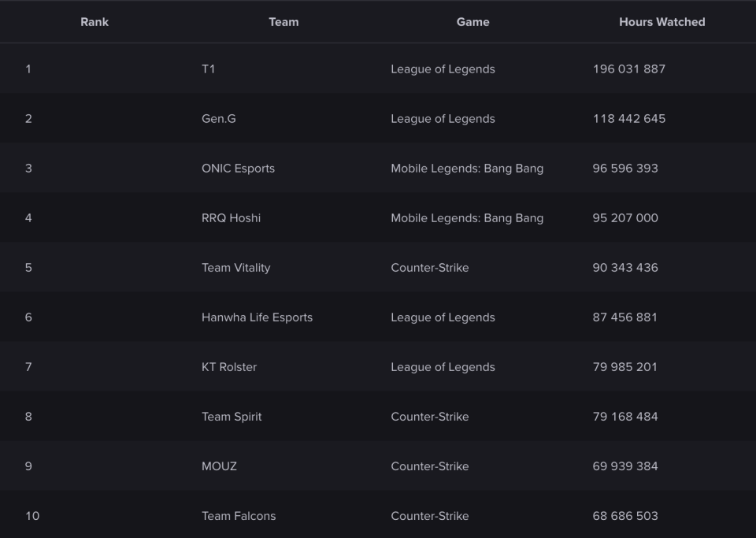Click the rank number 9 cell
This screenshot has height=538, width=756.
[x=28, y=466]
